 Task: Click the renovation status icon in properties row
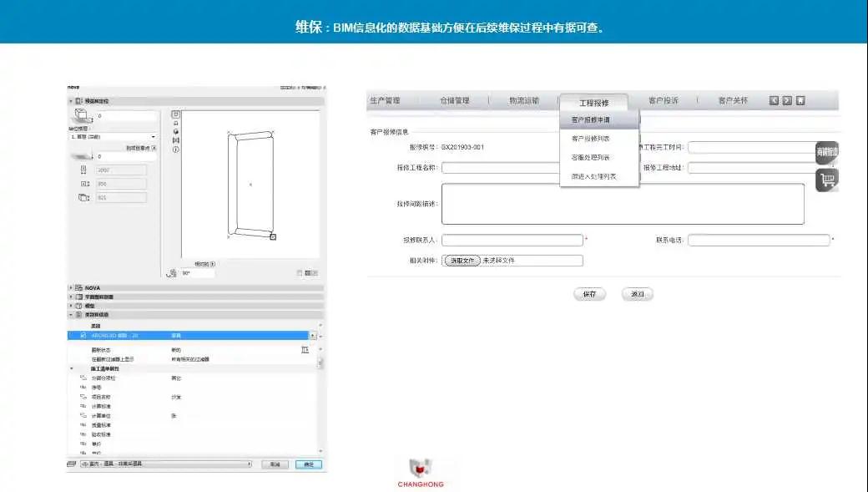pyautogui.click(x=305, y=349)
